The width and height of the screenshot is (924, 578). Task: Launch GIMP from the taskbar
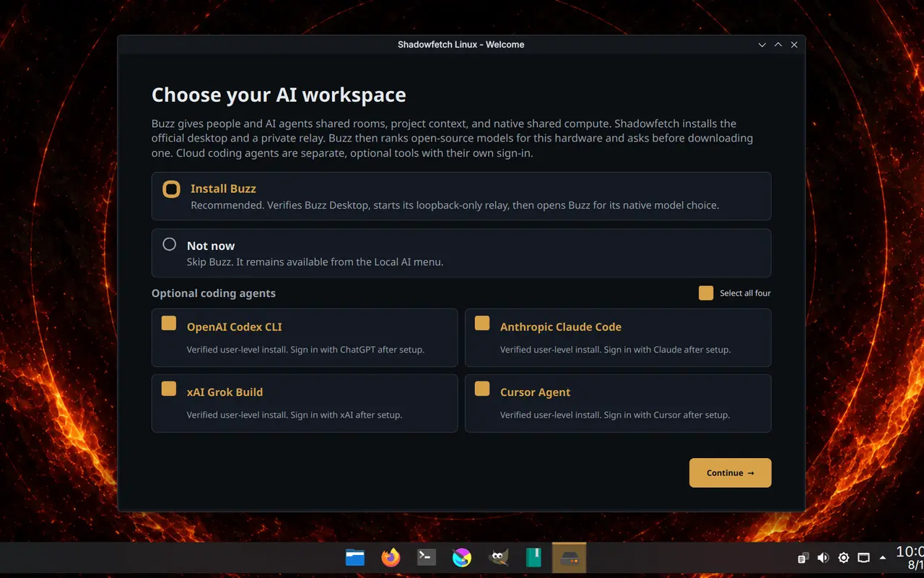coord(498,557)
